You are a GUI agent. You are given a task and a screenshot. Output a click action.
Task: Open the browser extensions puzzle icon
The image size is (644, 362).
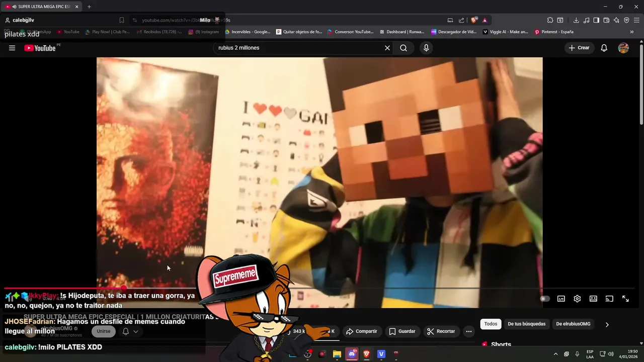550,20
